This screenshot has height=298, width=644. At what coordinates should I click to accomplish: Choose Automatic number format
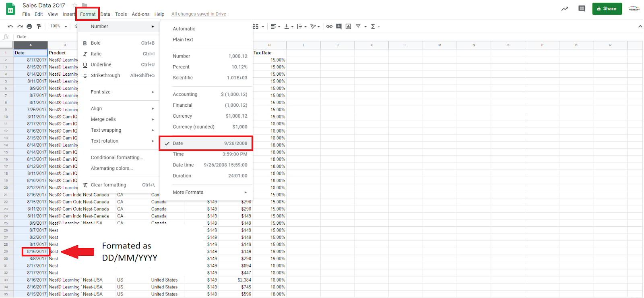206,29
